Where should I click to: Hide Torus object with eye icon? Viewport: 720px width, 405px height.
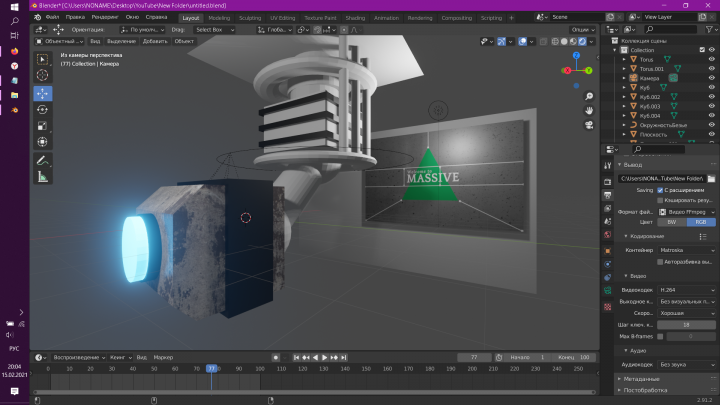tap(711, 59)
